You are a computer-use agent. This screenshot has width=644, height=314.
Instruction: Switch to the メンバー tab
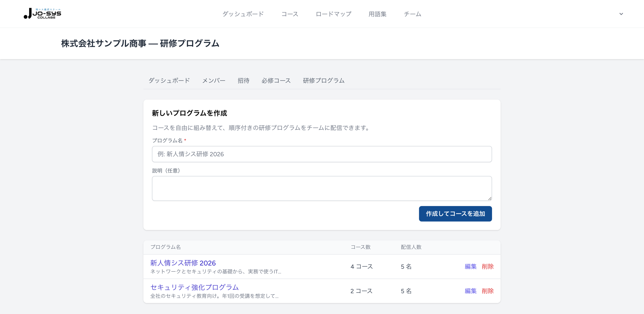[214, 81]
